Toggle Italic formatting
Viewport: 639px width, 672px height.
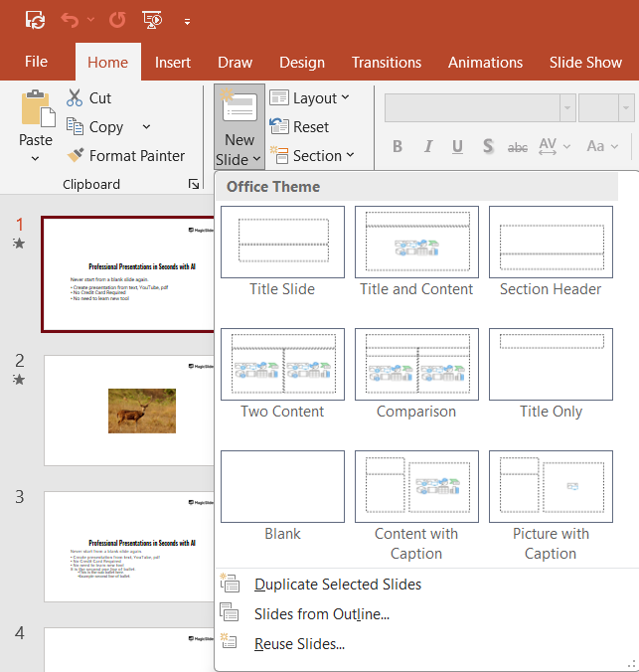point(427,147)
